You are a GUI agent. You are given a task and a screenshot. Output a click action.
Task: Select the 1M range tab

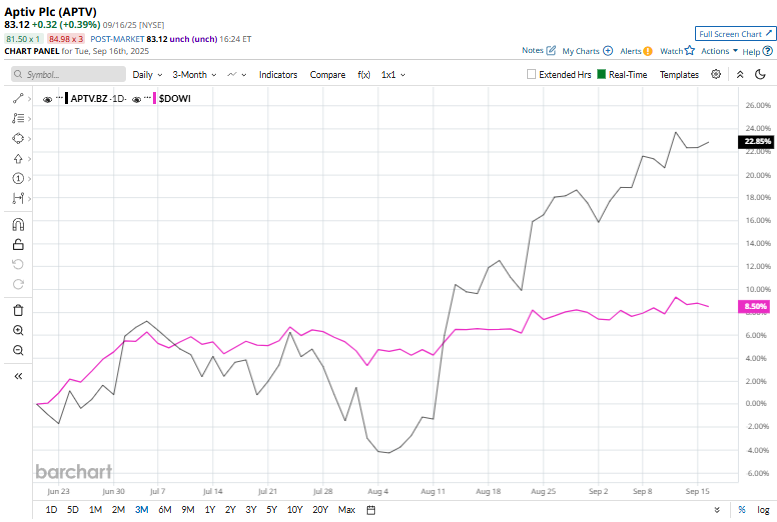(95, 510)
